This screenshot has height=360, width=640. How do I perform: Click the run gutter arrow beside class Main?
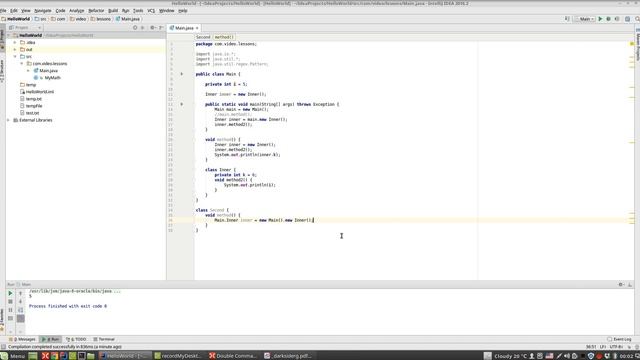[182, 74]
